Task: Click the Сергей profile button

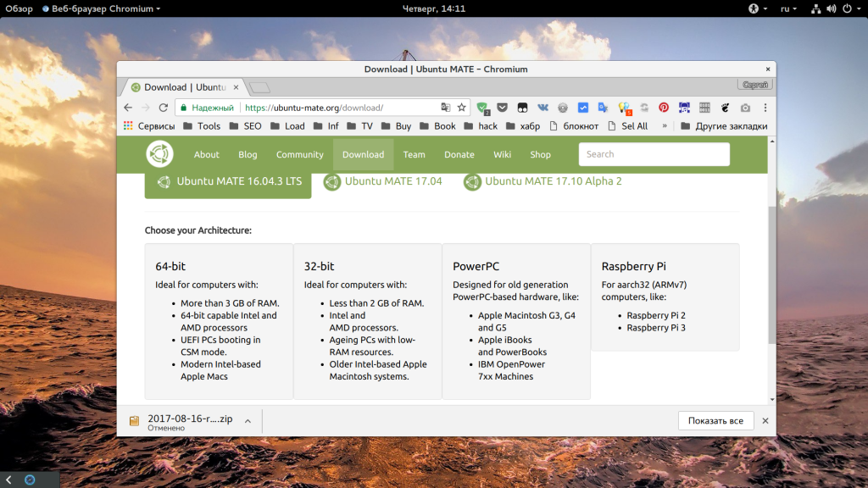Action: [x=755, y=85]
